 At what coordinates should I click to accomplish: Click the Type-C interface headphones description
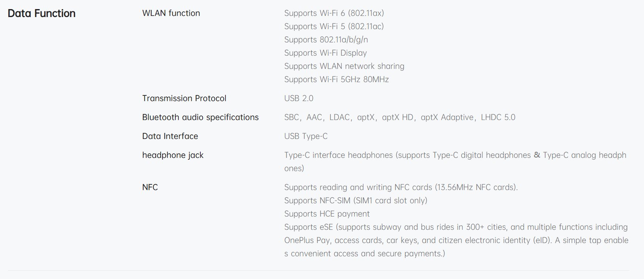tap(455, 155)
